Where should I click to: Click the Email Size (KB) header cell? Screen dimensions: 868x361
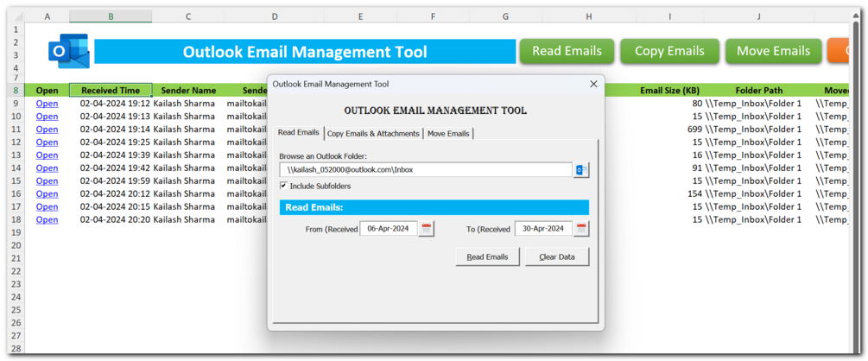(670, 90)
